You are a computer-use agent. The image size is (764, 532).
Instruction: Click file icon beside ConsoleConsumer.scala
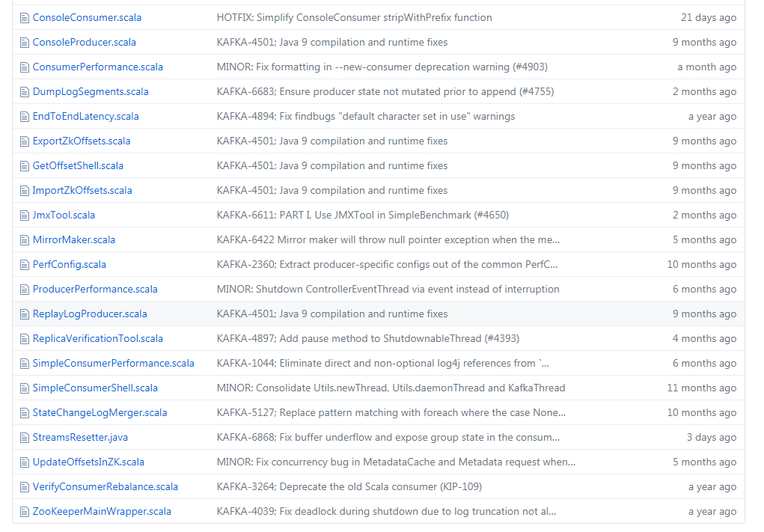coord(24,17)
